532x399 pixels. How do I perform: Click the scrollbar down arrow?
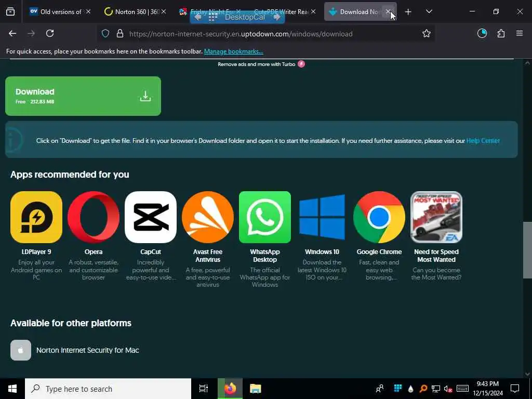point(527,374)
